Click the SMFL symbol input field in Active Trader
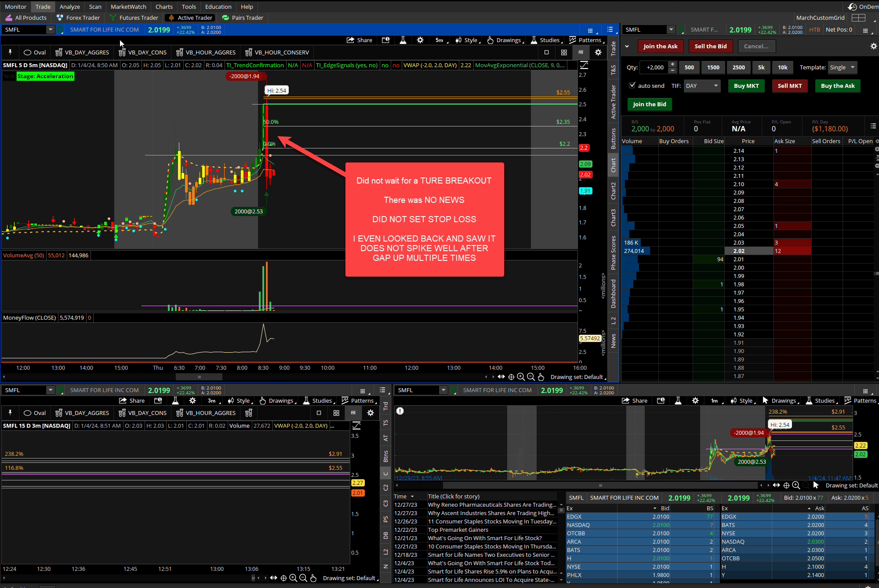 [x=644, y=29]
